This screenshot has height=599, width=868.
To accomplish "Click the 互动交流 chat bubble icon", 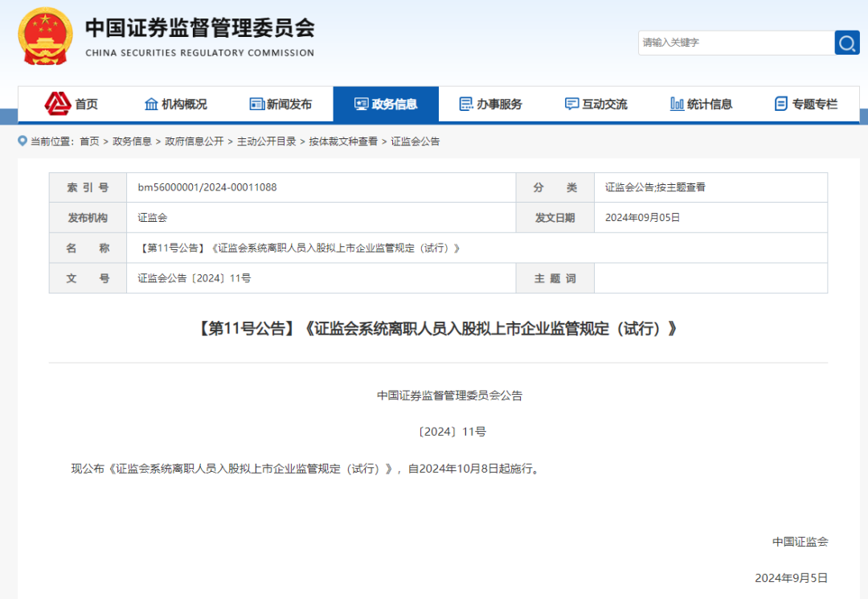I will 572,104.
